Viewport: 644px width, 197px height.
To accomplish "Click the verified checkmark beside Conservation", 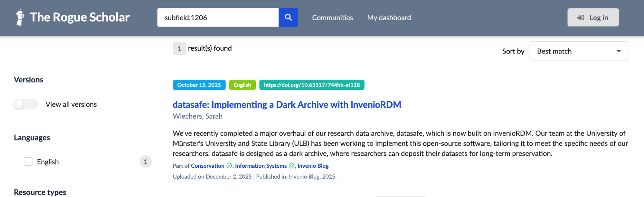I will click(229, 166).
